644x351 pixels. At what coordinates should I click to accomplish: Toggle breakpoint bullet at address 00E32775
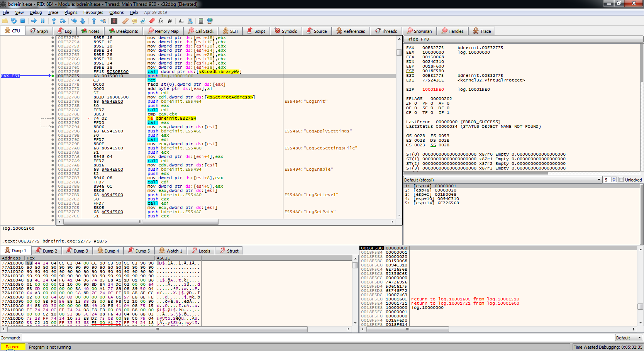click(53, 76)
